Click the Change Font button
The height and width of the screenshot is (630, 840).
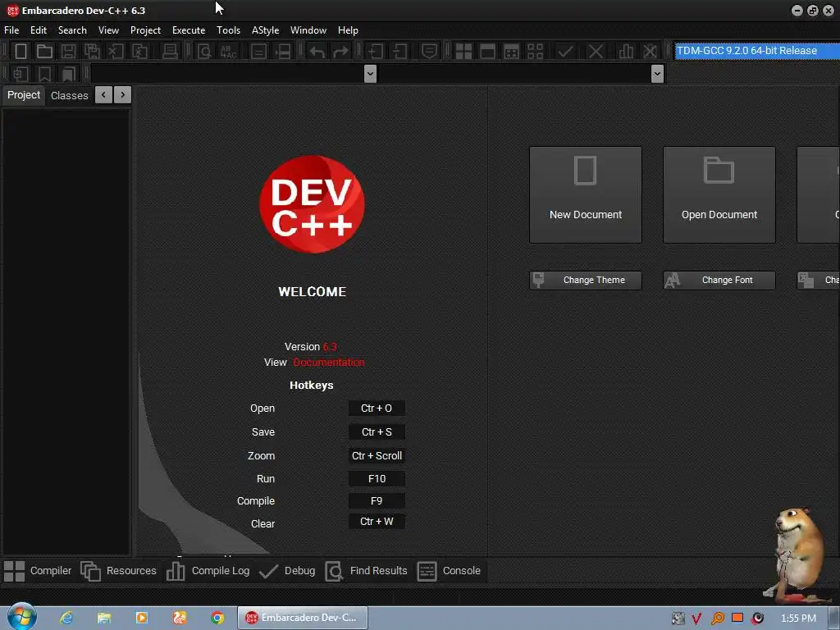pyautogui.click(x=719, y=281)
